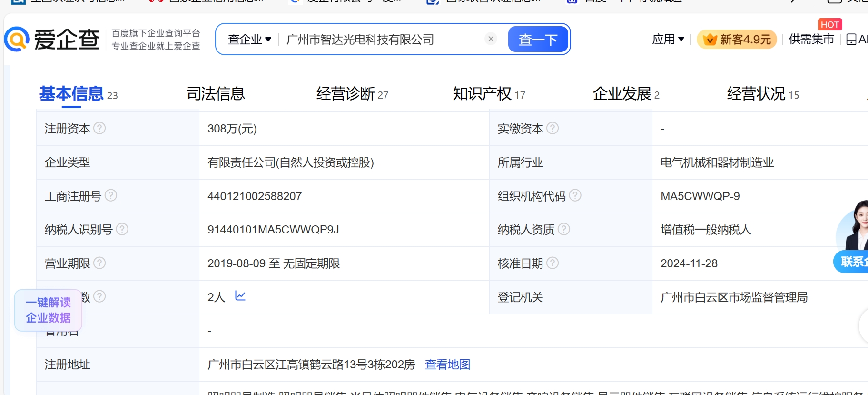
Task: Click the blue 联系 contact button
Action: coord(851,262)
